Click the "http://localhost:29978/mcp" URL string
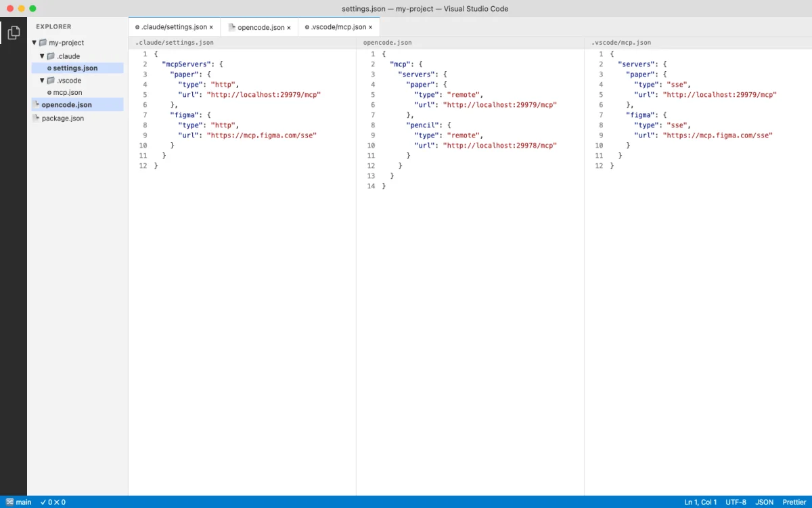The image size is (812, 508). click(499, 146)
